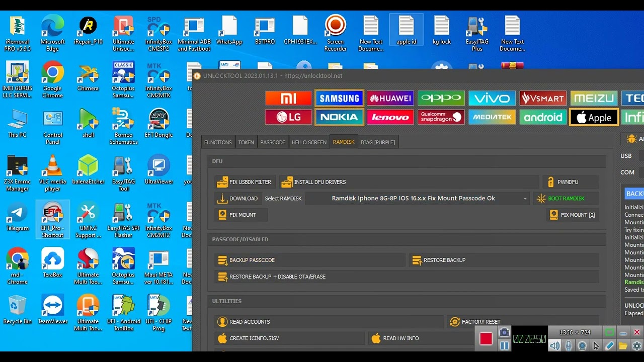Take a screenshot with recorder camera icon
The height and width of the screenshot is (362, 644).
[x=504, y=332]
